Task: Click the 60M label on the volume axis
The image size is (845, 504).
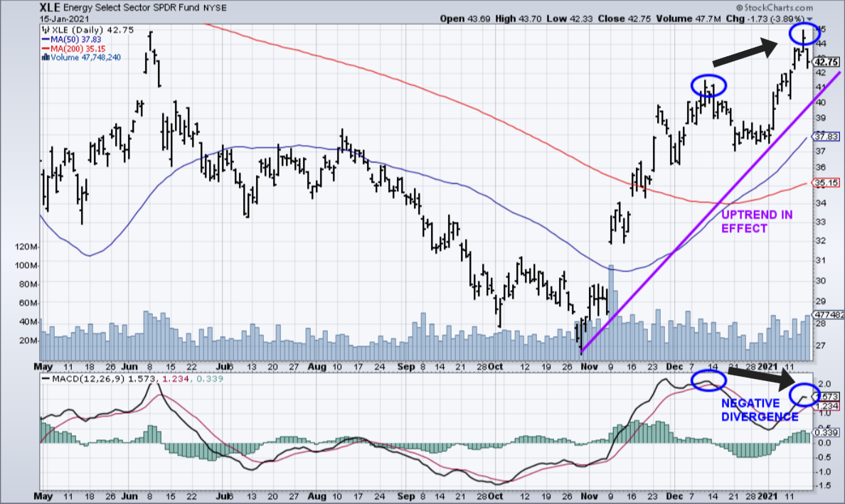Action: [x=28, y=303]
